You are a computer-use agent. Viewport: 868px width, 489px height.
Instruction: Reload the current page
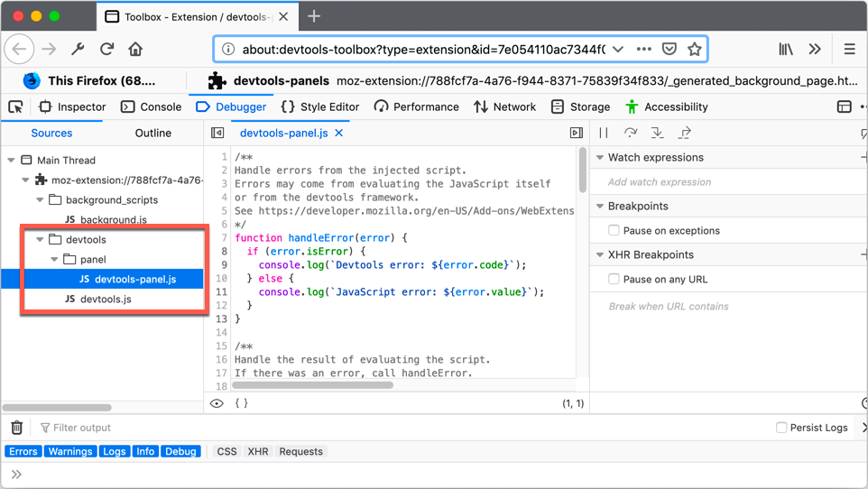(x=106, y=50)
